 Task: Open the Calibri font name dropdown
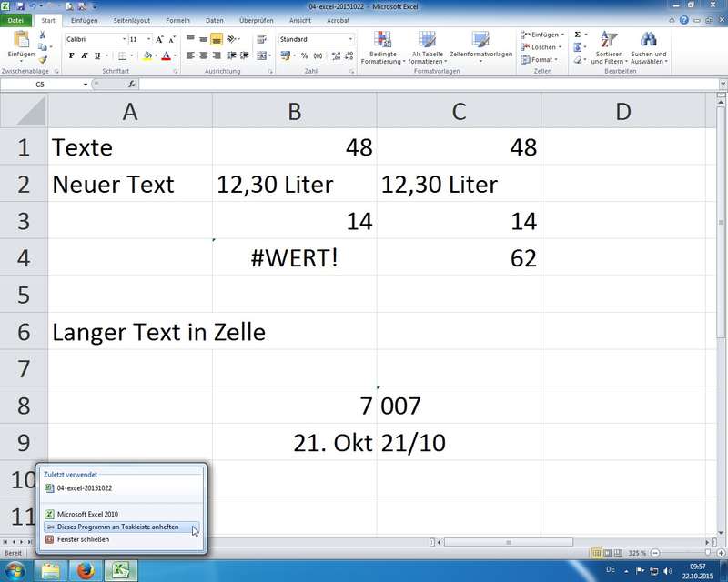pos(124,39)
